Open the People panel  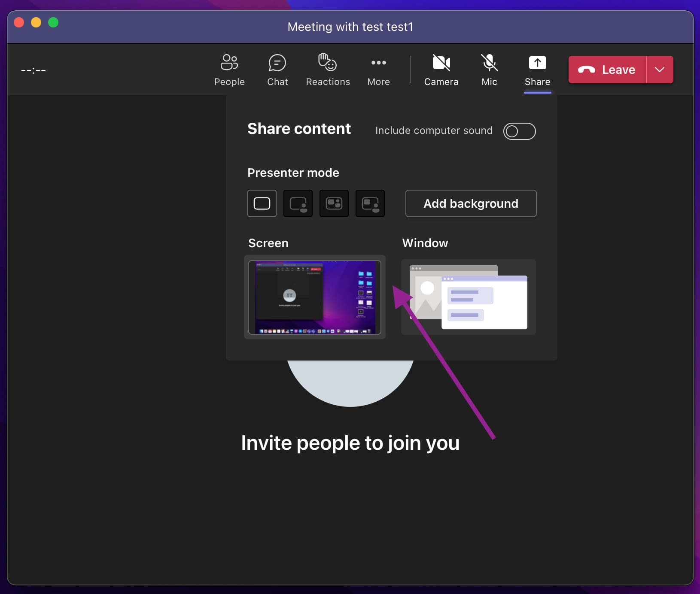[x=229, y=70]
